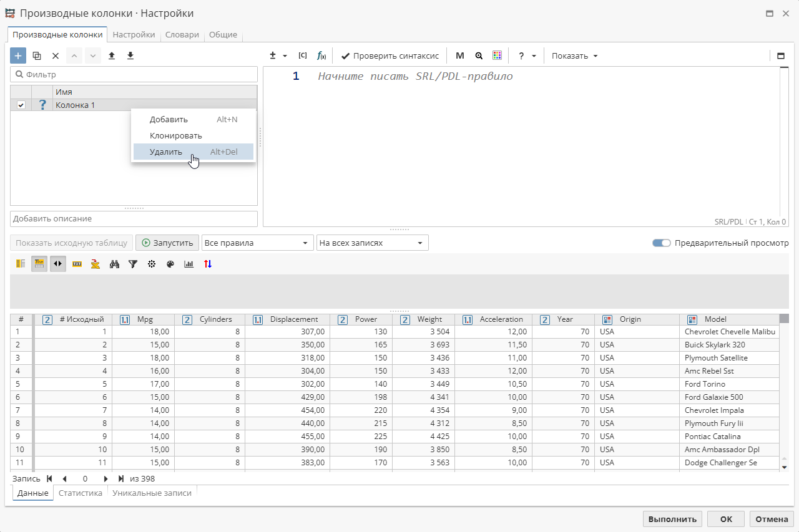This screenshot has width=799, height=532.
Task: Click the clone column icon in toolbar
Action: [37, 56]
